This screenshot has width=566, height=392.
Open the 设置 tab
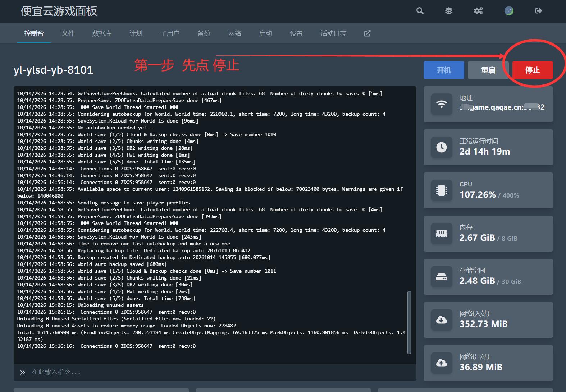pyautogui.click(x=296, y=33)
